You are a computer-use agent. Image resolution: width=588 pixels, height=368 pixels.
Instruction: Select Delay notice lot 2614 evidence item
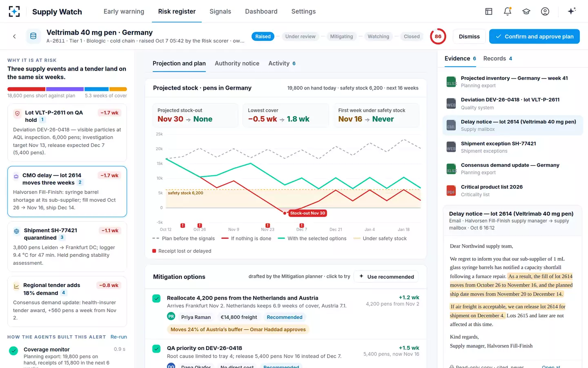(512, 125)
